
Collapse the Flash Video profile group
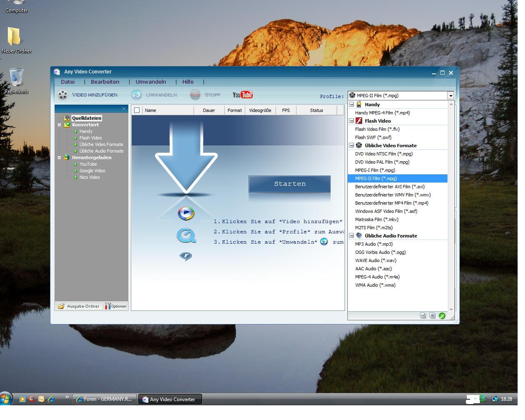[x=352, y=121]
